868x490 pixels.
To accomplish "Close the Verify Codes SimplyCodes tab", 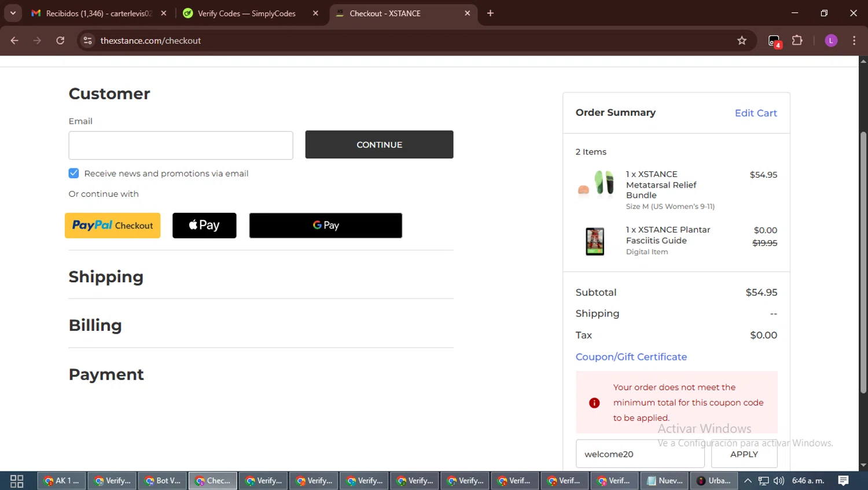I will click(x=315, y=13).
